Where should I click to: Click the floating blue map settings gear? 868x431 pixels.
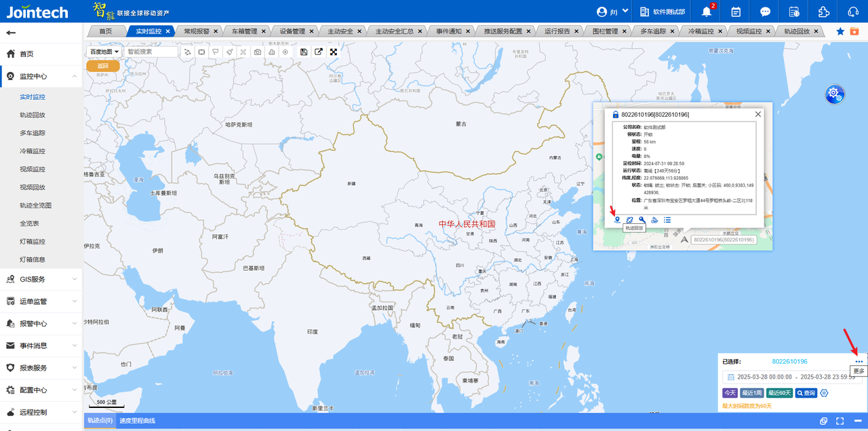(x=834, y=94)
